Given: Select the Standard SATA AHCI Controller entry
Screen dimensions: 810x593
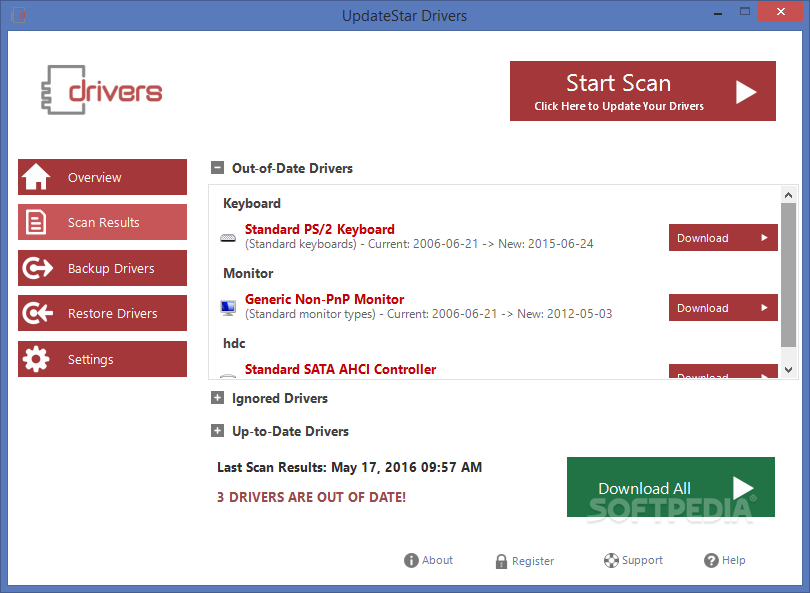Looking at the screenshot, I should pos(340,369).
